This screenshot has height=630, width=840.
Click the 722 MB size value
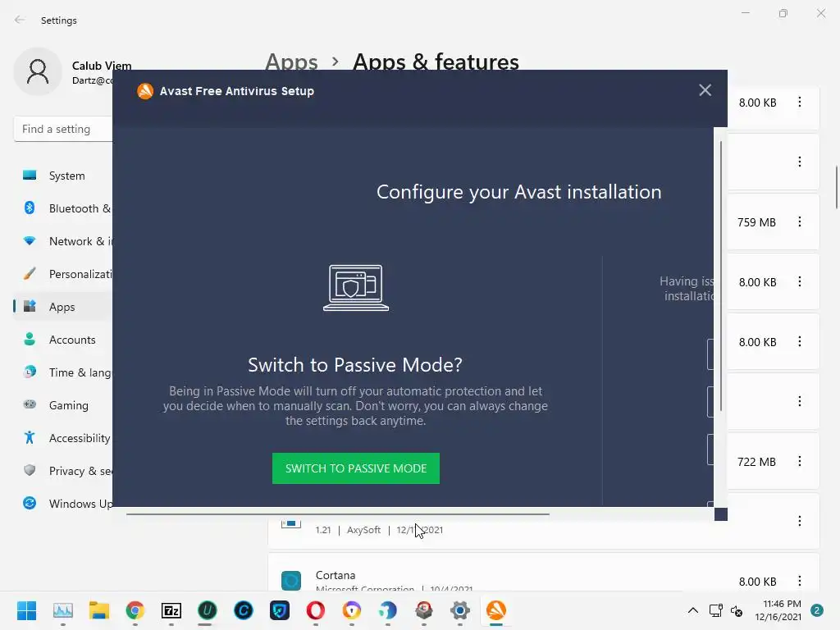click(756, 462)
